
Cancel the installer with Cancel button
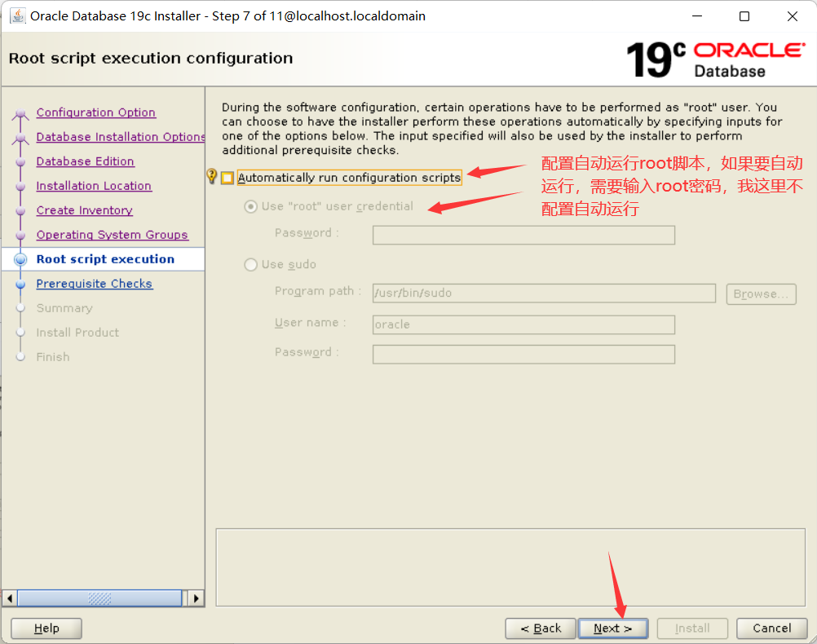click(x=771, y=629)
